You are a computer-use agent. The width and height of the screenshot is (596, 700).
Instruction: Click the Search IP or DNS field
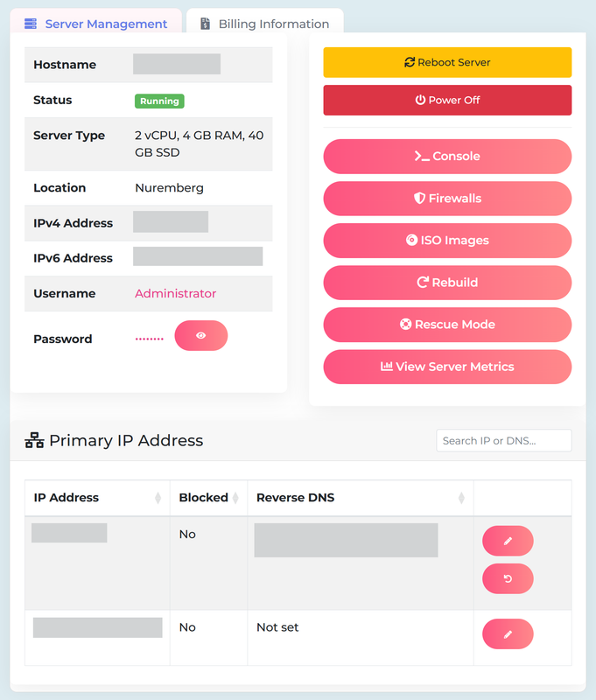point(503,440)
